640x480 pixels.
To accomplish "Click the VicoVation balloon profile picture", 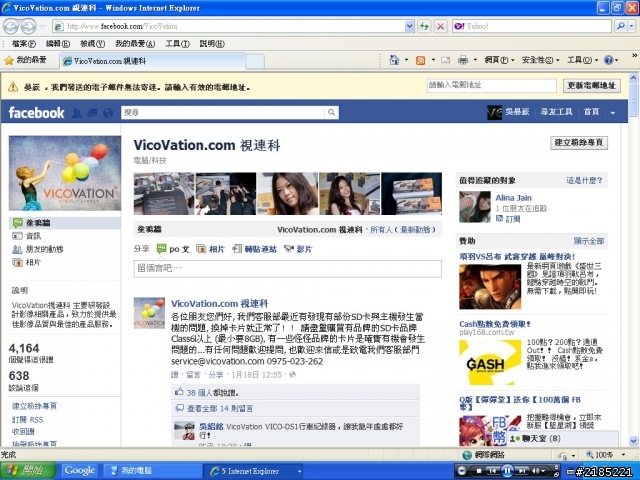I will [64, 173].
